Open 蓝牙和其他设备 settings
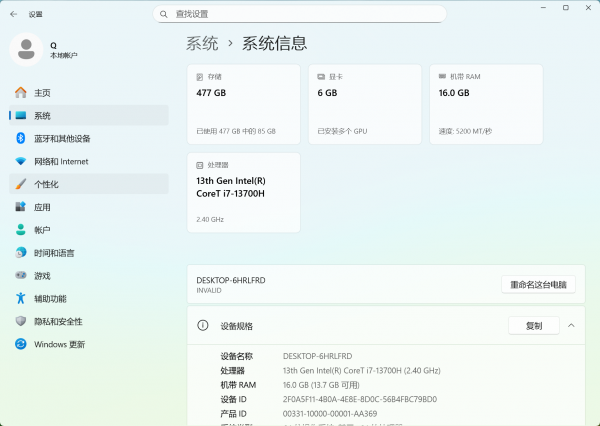The height and width of the screenshot is (426, 600). (x=89, y=138)
